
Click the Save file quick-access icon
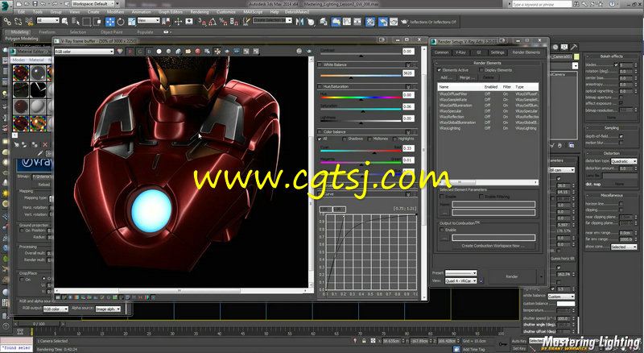(35, 4)
